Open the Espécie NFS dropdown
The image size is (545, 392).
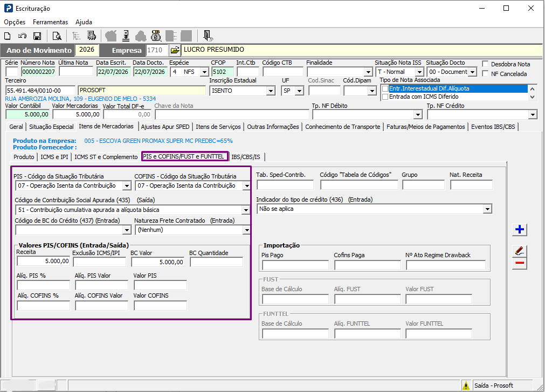204,72
